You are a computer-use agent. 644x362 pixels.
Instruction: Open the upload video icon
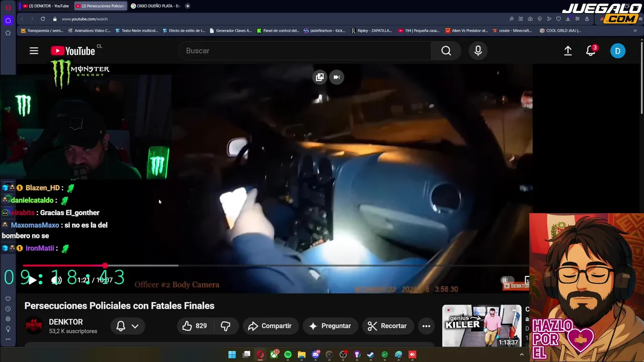(568, 51)
